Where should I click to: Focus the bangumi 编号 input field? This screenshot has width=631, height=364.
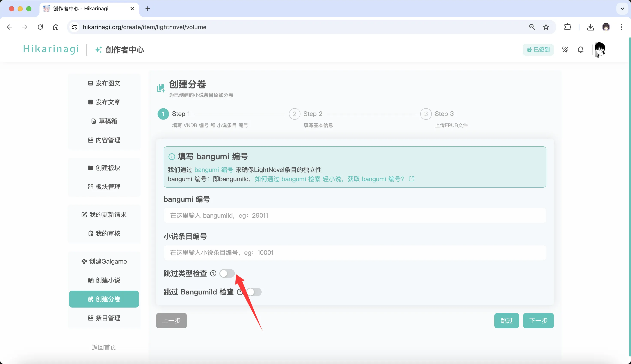(355, 215)
